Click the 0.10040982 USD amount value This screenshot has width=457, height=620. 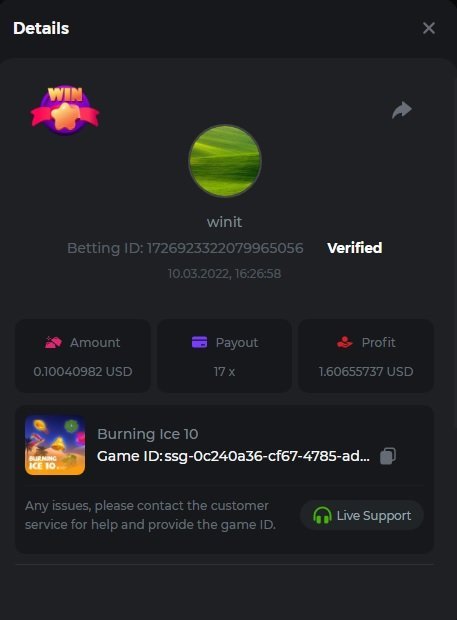coord(83,372)
